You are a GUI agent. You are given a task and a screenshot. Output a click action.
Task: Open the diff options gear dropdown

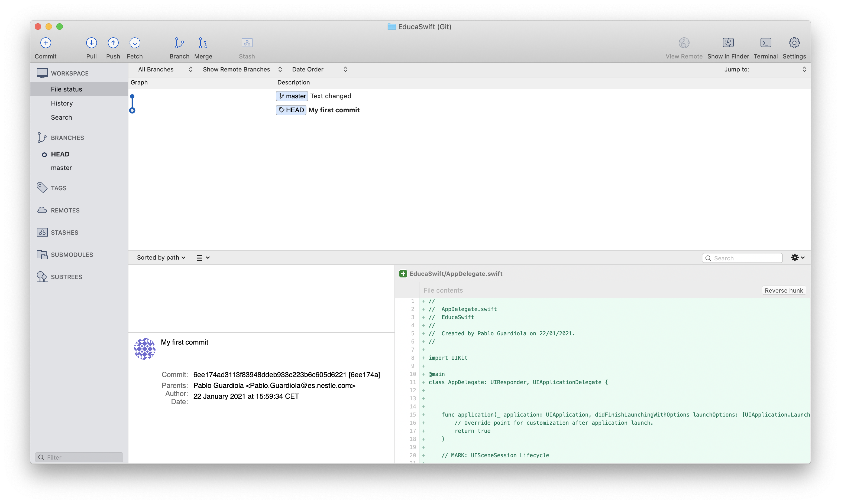[797, 257]
